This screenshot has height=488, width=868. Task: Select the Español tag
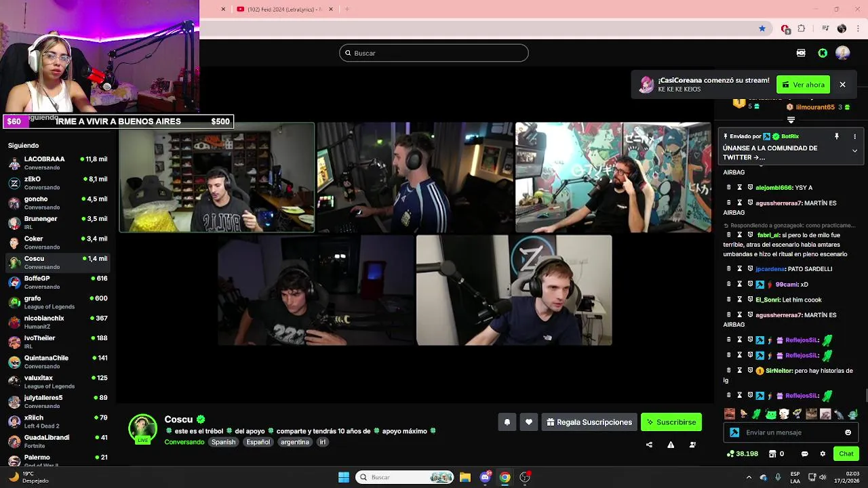258,442
